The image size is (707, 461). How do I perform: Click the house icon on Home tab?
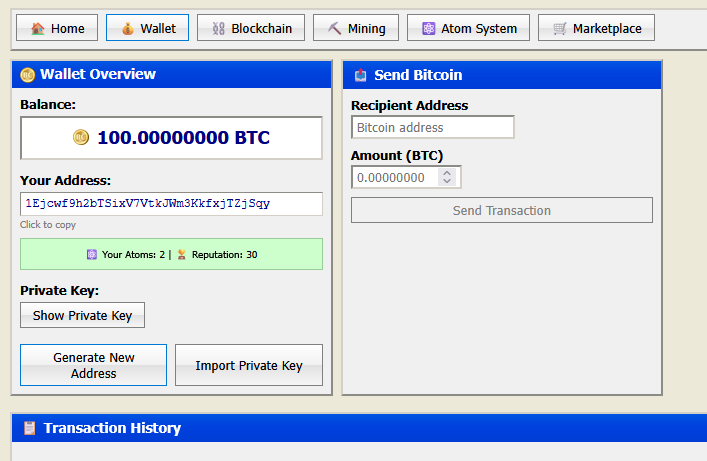click(38, 28)
